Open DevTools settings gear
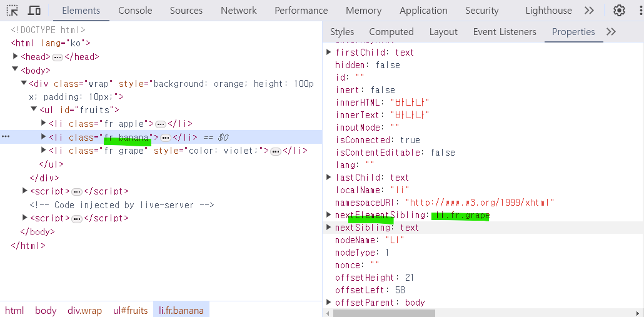This screenshot has width=644, height=317. pos(619,10)
